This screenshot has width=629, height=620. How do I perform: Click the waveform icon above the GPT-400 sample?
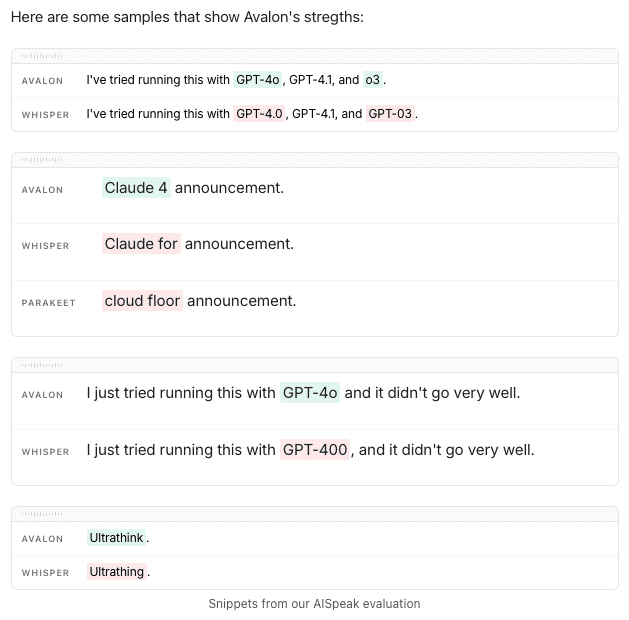tap(41, 365)
